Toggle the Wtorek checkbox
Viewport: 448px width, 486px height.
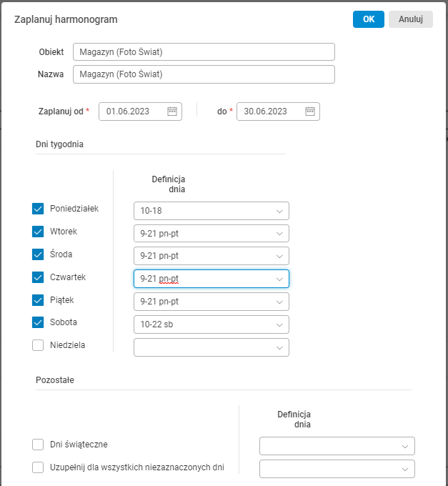click(x=39, y=232)
